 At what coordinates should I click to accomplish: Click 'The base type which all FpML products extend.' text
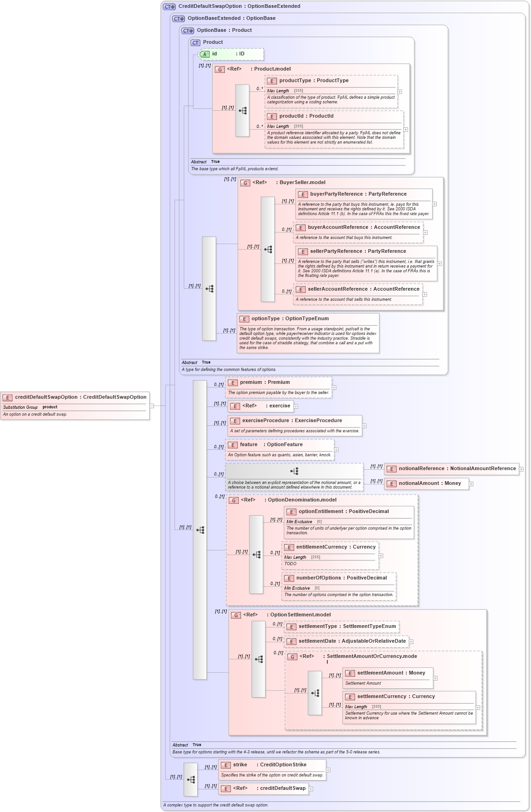(x=235, y=169)
